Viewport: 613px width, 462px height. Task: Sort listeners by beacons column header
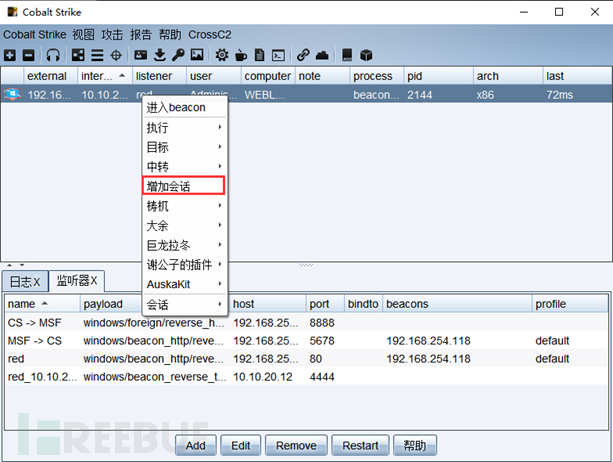coord(457,304)
